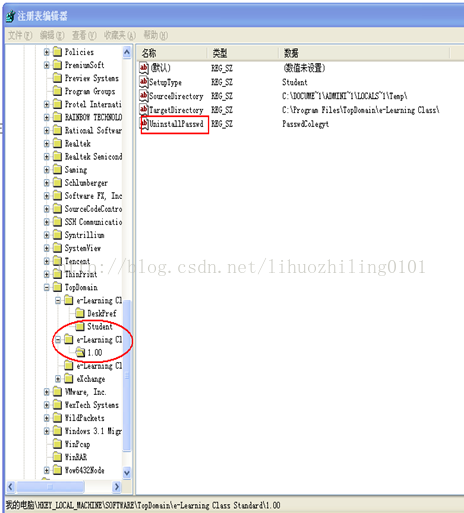Viewport: 464px width, 513px height.
Task: Open the 帮助(H) menu
Action: pyautogui.click(x=156, y=35)
